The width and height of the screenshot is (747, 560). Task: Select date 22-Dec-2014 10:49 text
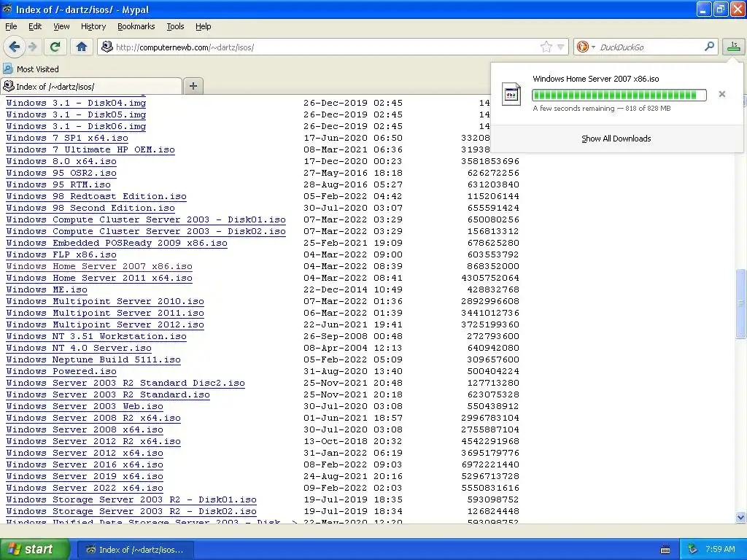pyautogui.click(x=353, y=289)
